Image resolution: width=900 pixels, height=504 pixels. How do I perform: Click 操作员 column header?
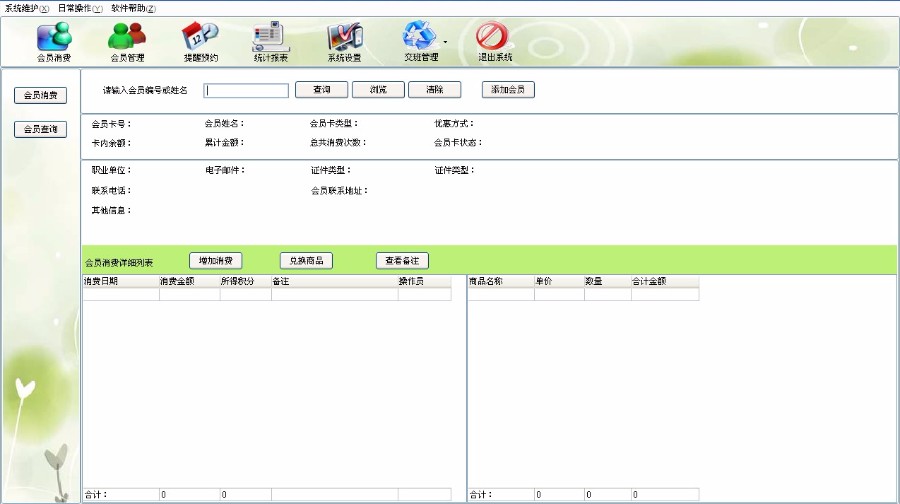pyautogui.click(x=425, y=281)
